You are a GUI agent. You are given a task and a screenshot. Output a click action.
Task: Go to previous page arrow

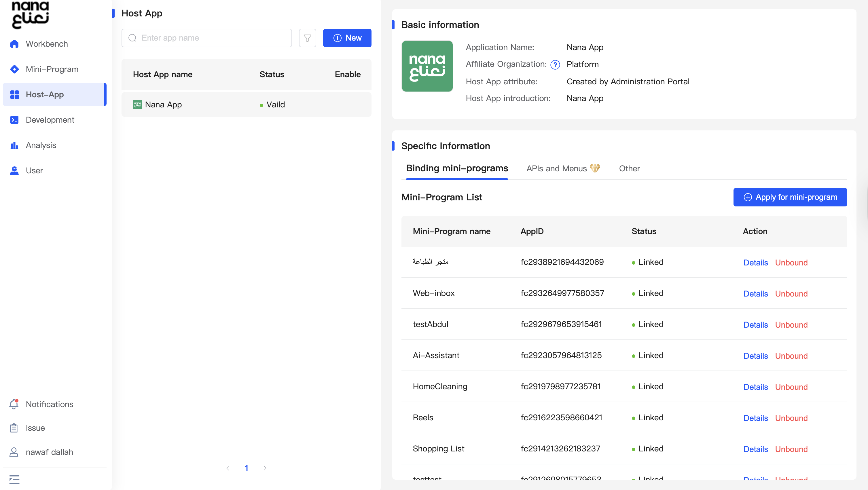pyautogui.click(x=228, y=468)
